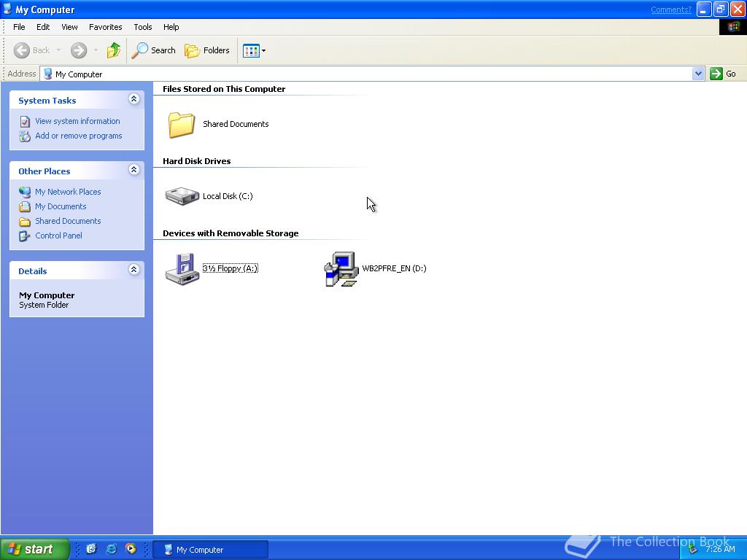Collapse the Details panel
747x560 pixels.
coord(134,270)
